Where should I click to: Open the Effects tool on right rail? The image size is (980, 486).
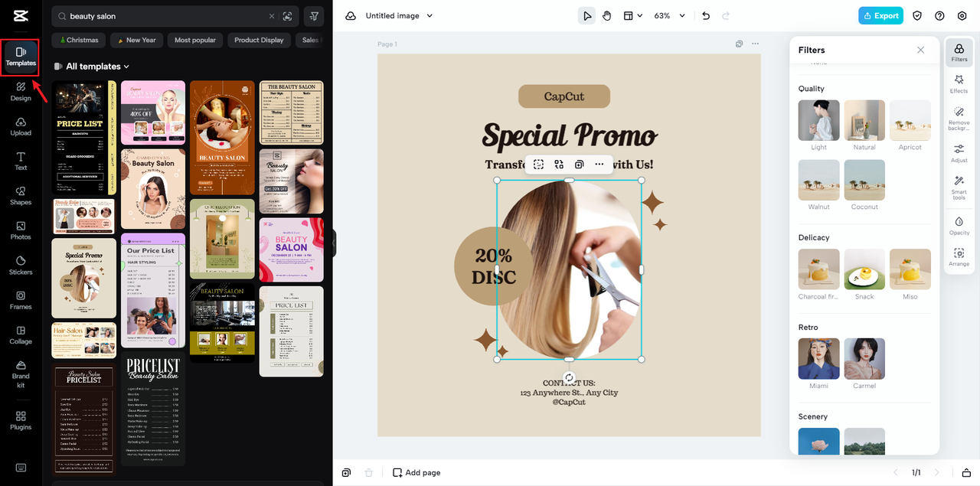click(x=959, y=84)
